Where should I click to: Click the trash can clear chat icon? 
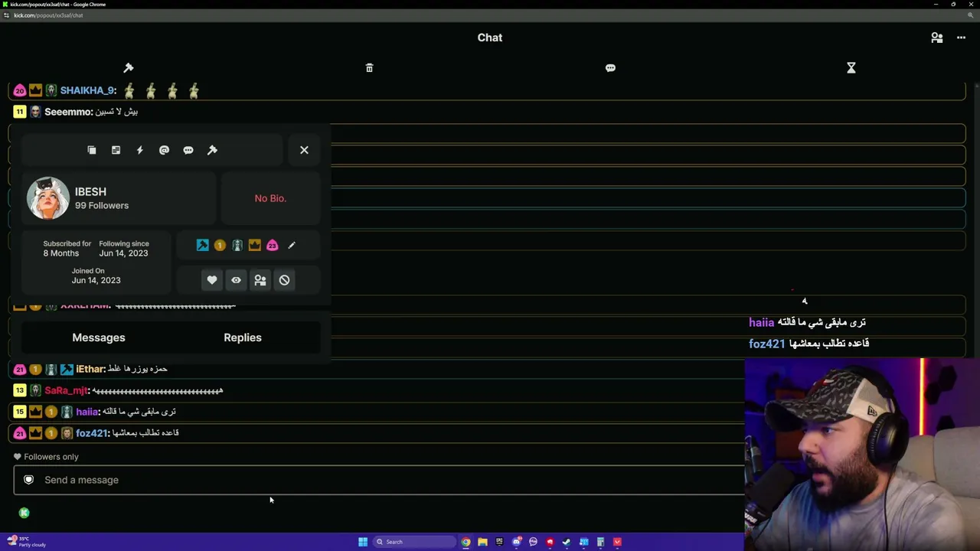(x=369, y=68)
